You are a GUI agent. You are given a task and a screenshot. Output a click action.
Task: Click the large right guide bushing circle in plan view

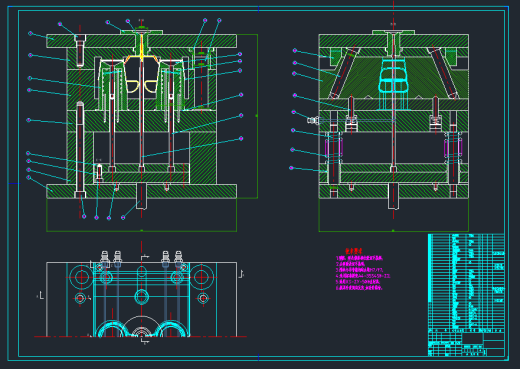tap(202, 277)
